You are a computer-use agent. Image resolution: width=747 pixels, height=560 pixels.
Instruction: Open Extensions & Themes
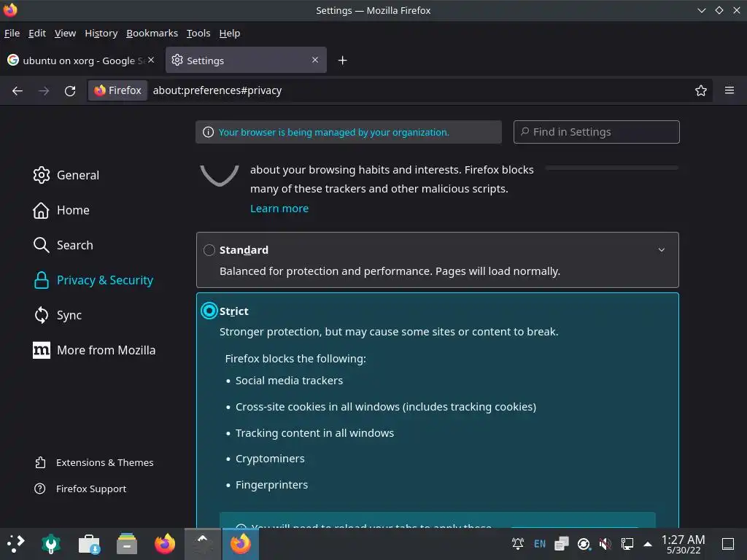click(94, 462)
